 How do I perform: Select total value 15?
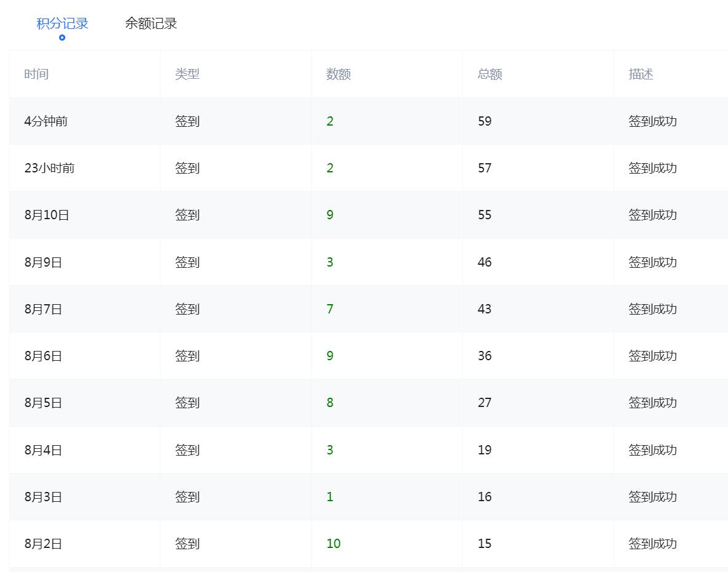(x=485, y=544)
